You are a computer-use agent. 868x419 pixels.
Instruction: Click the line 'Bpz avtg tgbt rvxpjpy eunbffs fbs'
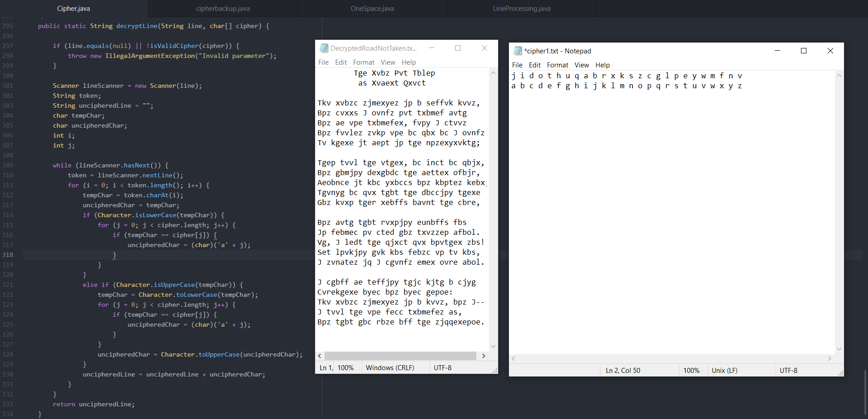[x=392, y=223]
